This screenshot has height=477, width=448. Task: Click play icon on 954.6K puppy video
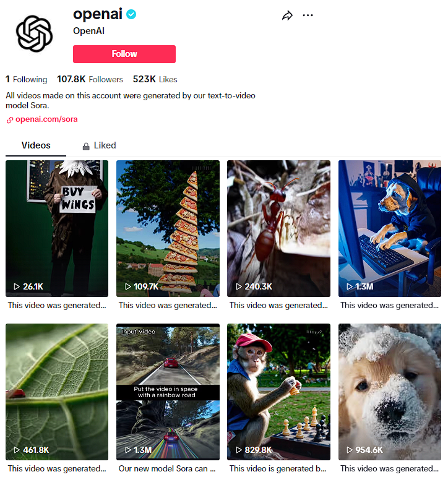point(350,450)
